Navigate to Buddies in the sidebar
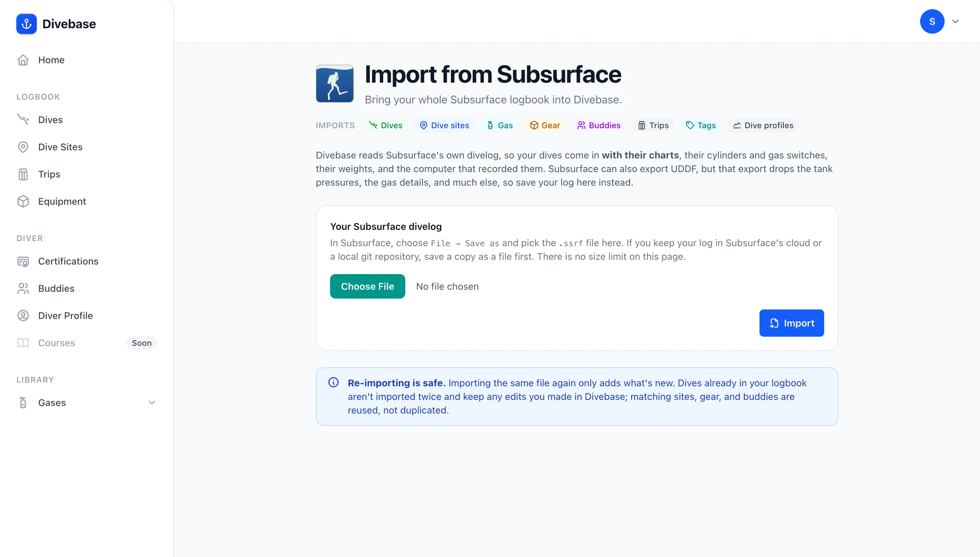980x557 pixels. pyautogui.click(x=86, y=288)
